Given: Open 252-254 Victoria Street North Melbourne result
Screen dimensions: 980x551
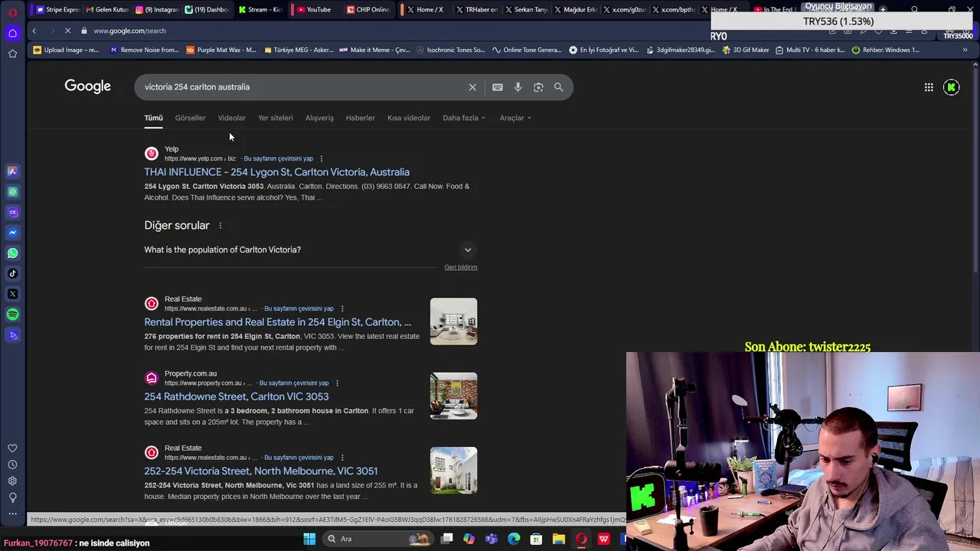Looking at the screenshot, I should pyautogui.click(x=260, y=471).
